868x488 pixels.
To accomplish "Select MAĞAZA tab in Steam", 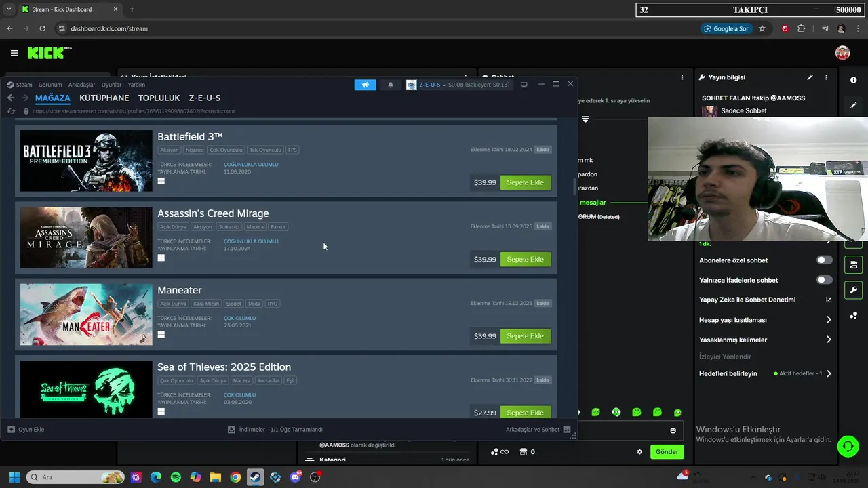I will click(53, 98).
